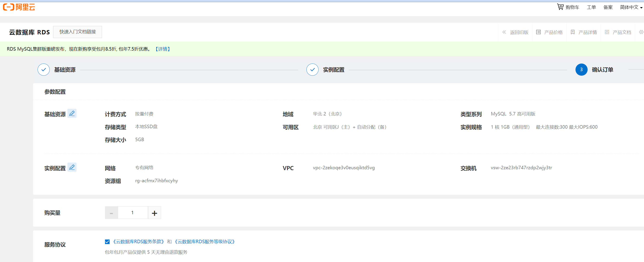The image size is (644, 262).
Task: Open the 备案 menu item
Action: pos(608,7)
